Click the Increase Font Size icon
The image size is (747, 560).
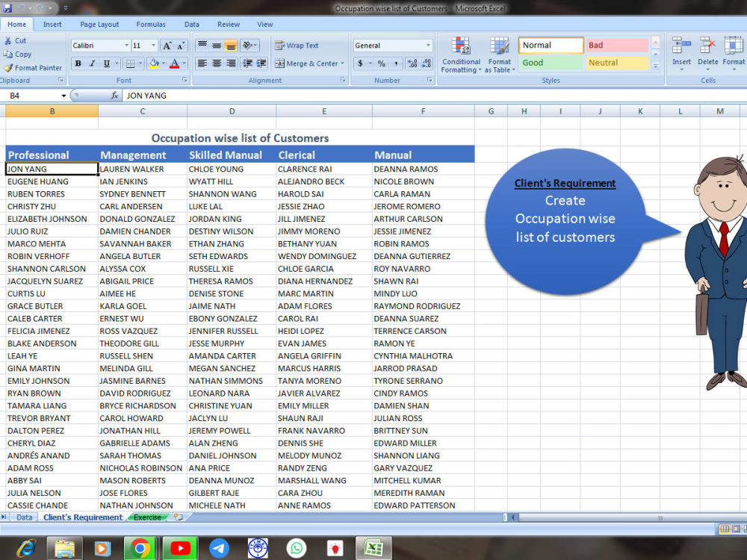(x=167, y=46)
